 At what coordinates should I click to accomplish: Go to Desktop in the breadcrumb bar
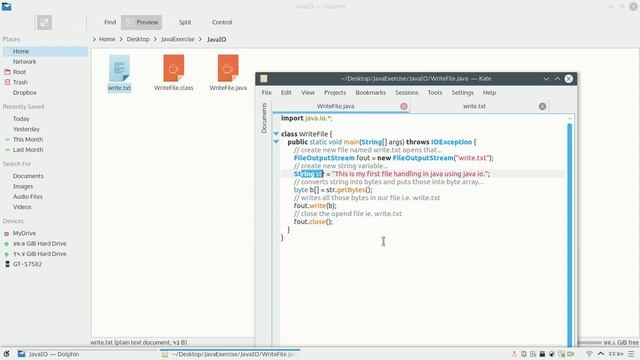[x=138, y=39]
